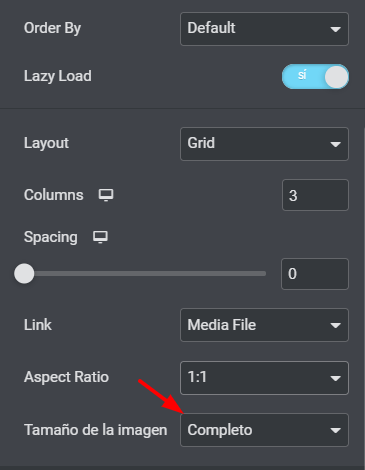Open the Aspect Ratio dropdown
365x470 pixels.
264,378
